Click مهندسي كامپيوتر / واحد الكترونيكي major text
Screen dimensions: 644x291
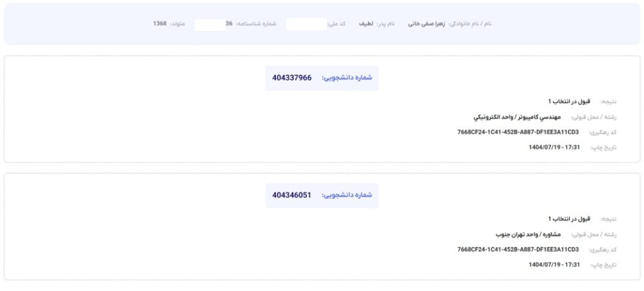pyautogui.click(x=519, y=117)
